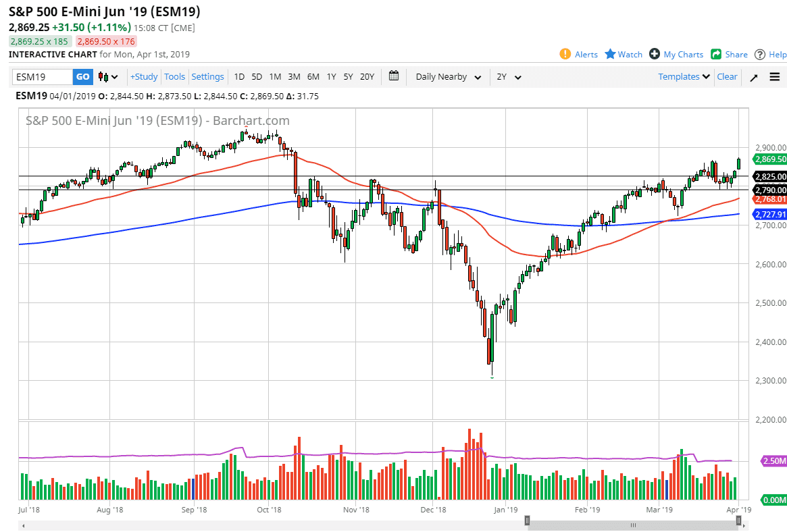Viewport: 787px width, 532px height.
Task: Select the 6M timeframe
Action: [x=313, y=77]
